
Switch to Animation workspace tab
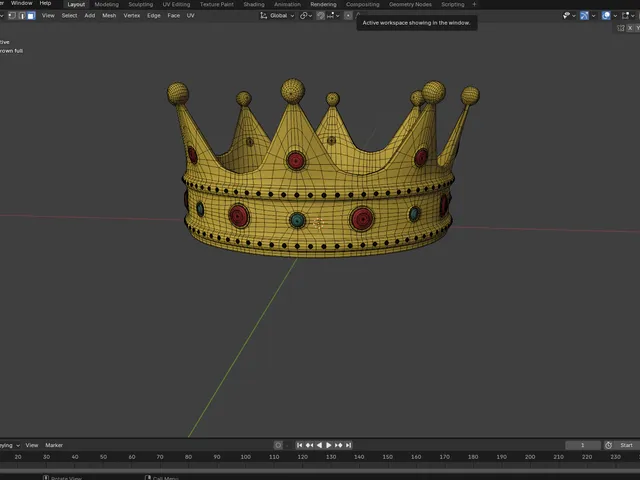pos(287,4)
